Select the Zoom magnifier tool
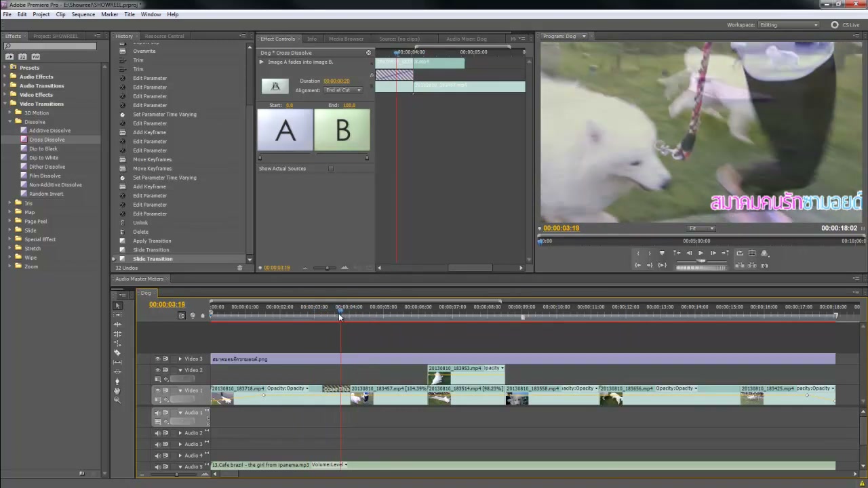 point(117,401)
